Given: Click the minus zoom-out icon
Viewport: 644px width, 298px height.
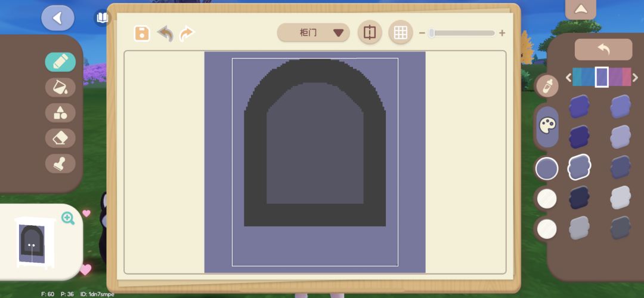Looking at the screenshot, I should (x=422, y=33).
